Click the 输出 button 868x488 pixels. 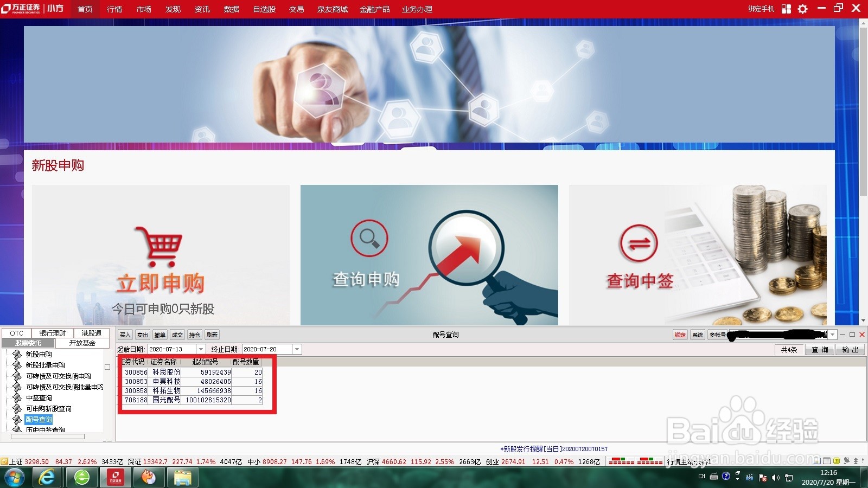coord(850,350)
